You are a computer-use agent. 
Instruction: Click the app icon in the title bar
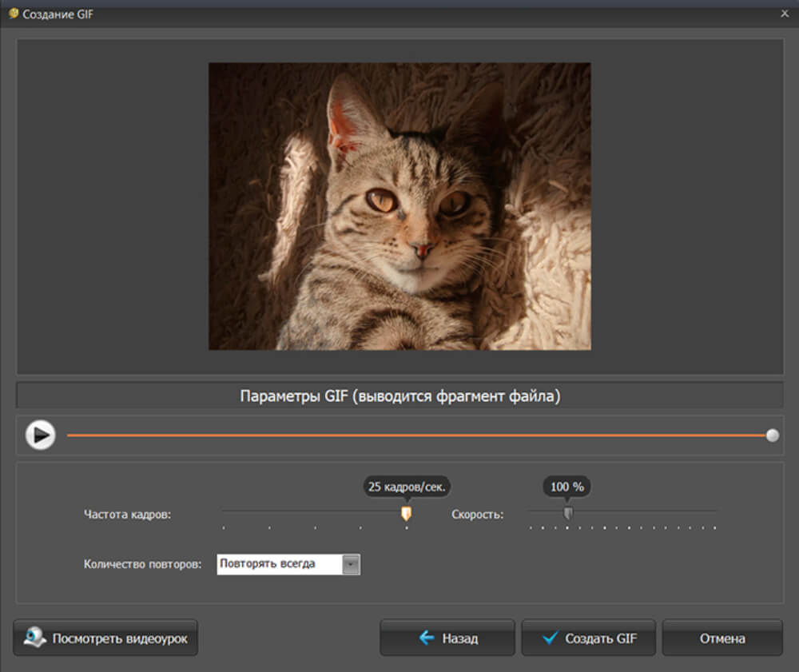point(13,14)
